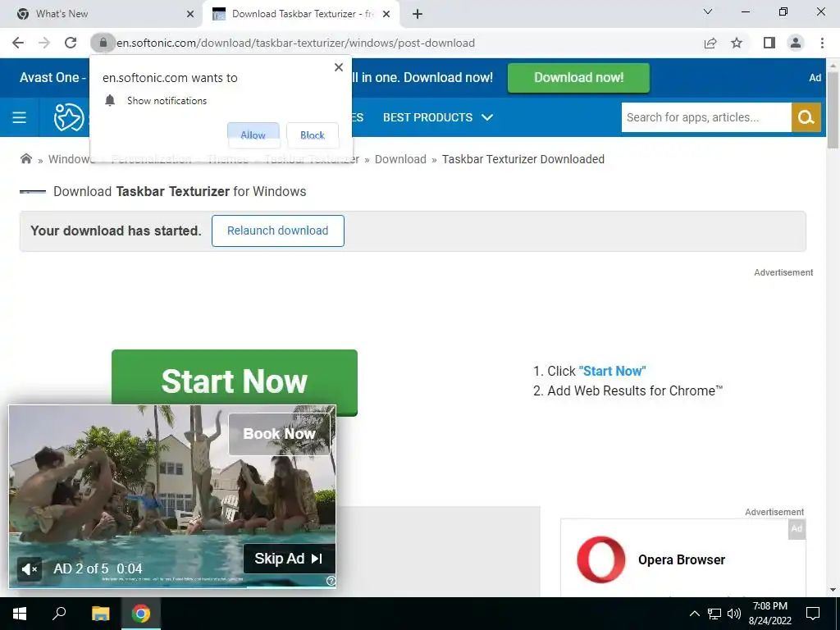Close the What's New tab
This screenshot has width=840, height=630.
[x=190, y=14]
